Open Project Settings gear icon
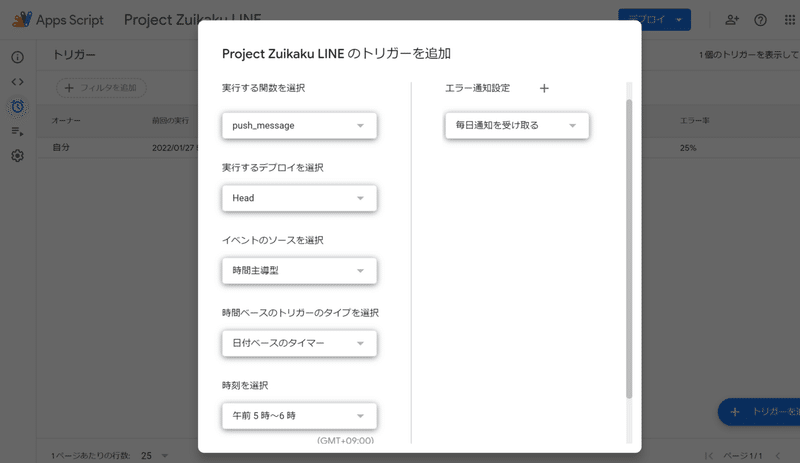800x463 pixels. 17,156
